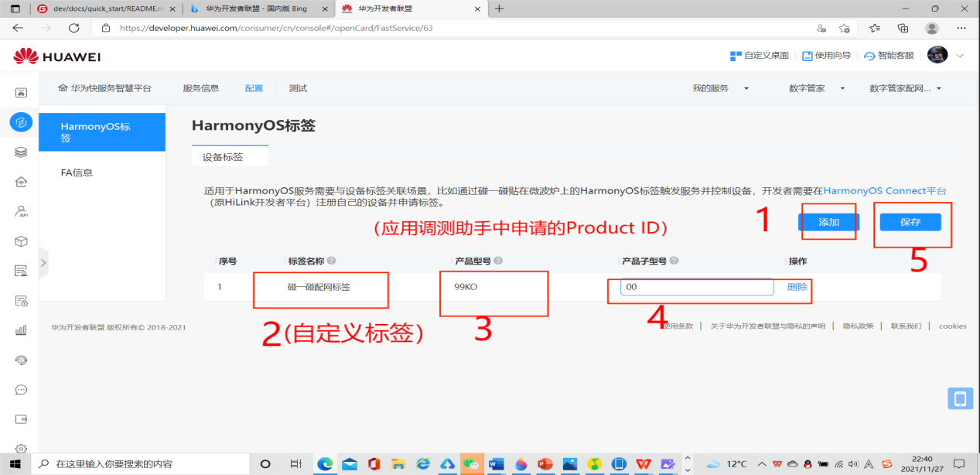The height and width of the screenshot is (475, 980).
Task: Click the 添加 button
Action: coord(828,222)
